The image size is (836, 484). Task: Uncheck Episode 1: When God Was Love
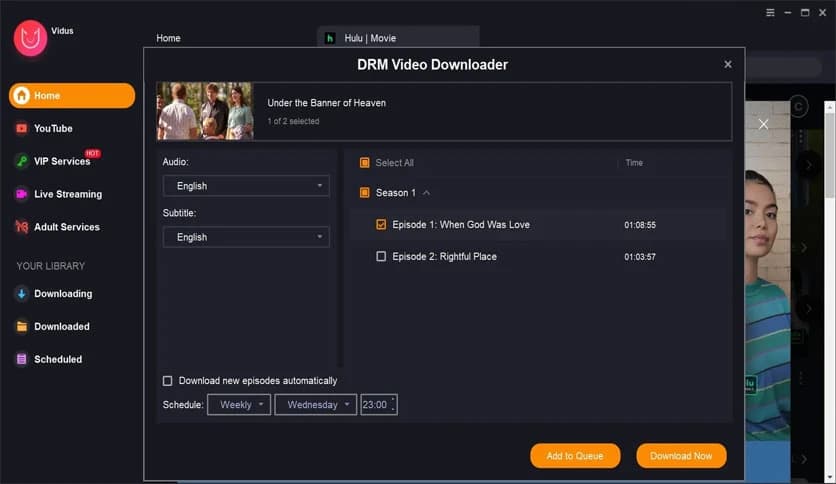[x=381, y=224]
